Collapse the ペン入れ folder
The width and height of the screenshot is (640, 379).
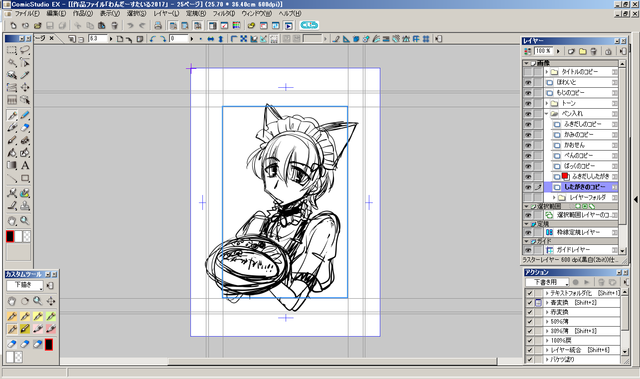click(547, 114)
